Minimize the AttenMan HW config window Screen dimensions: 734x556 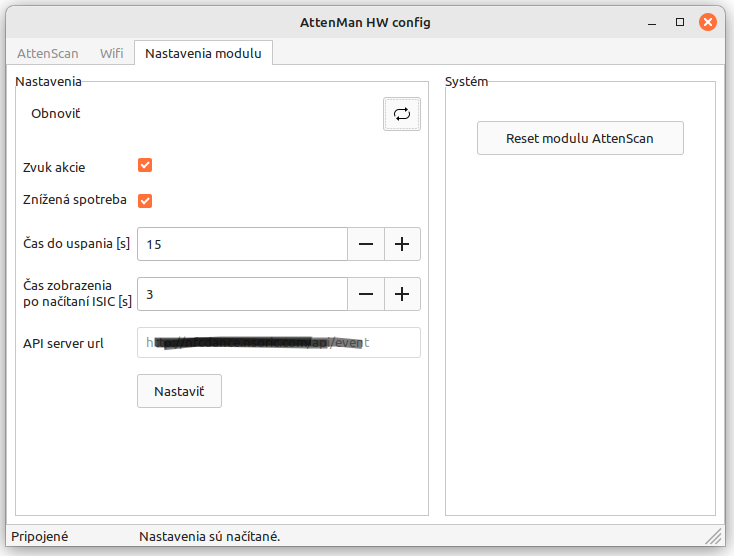point(652,22)
